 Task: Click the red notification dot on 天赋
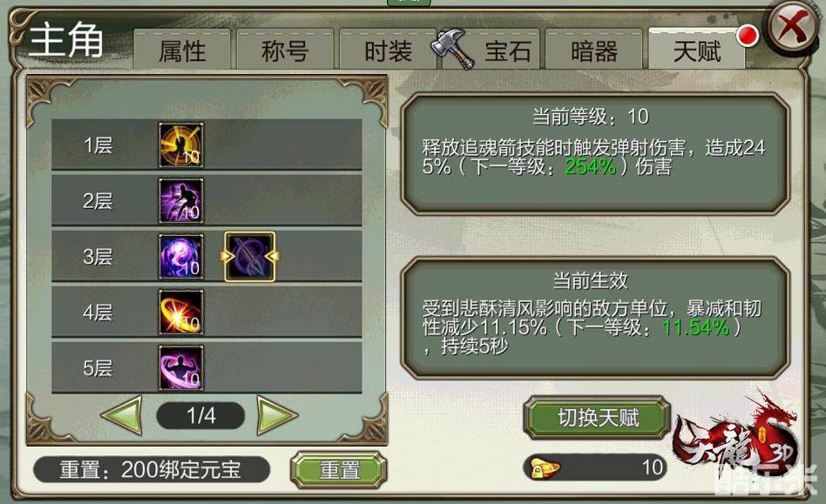pos(748,36)
